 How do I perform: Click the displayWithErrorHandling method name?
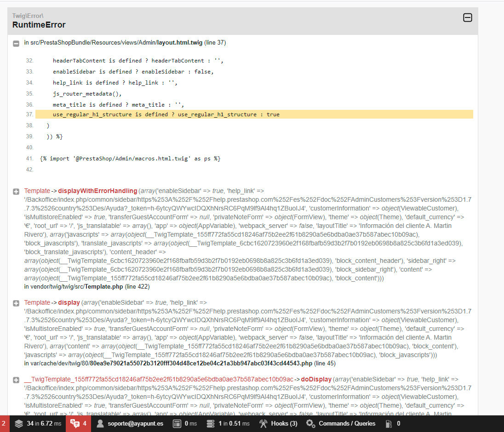click(97, 191)
